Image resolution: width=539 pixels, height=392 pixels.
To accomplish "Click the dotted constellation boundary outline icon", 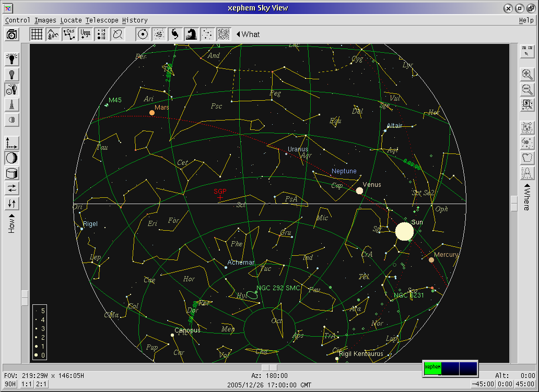I will 527,158.
